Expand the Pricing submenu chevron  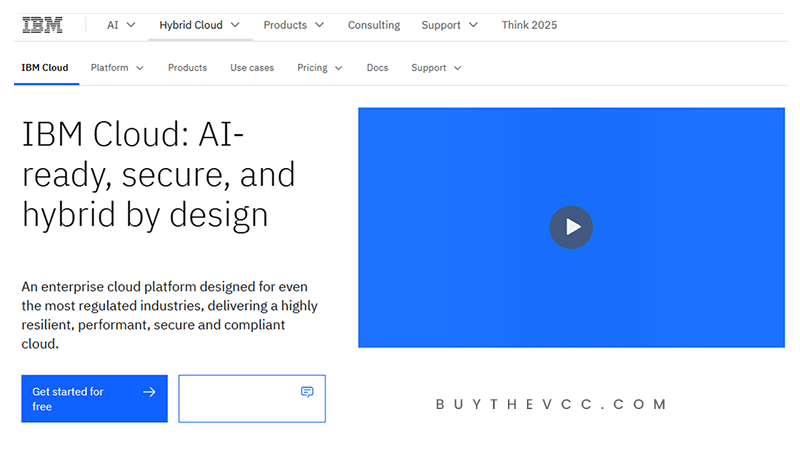[x=338, y=68]
